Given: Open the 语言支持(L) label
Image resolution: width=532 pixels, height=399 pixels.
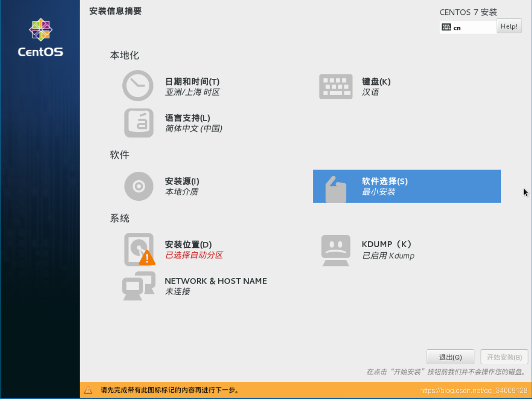Looking at the screenshot, I should point(187,118).
